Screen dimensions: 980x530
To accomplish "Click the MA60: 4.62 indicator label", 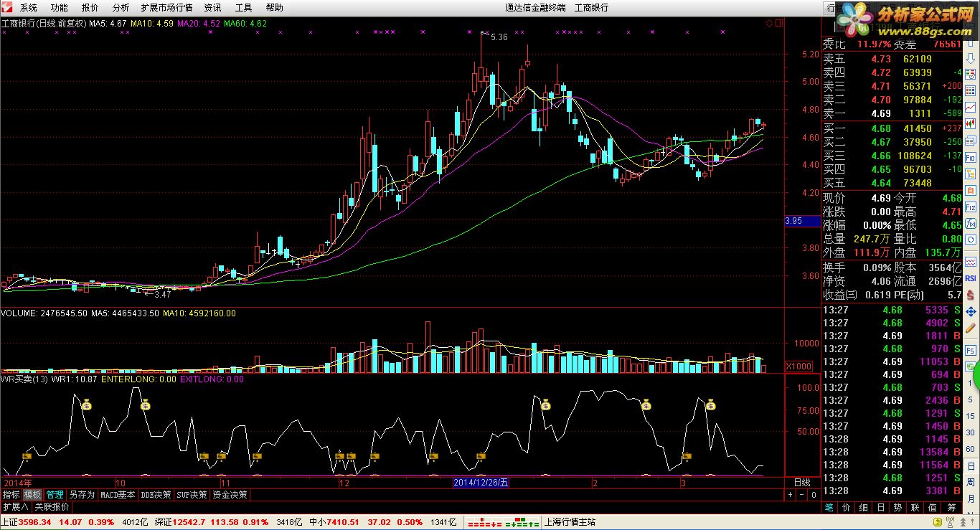I will click(245, 24).
